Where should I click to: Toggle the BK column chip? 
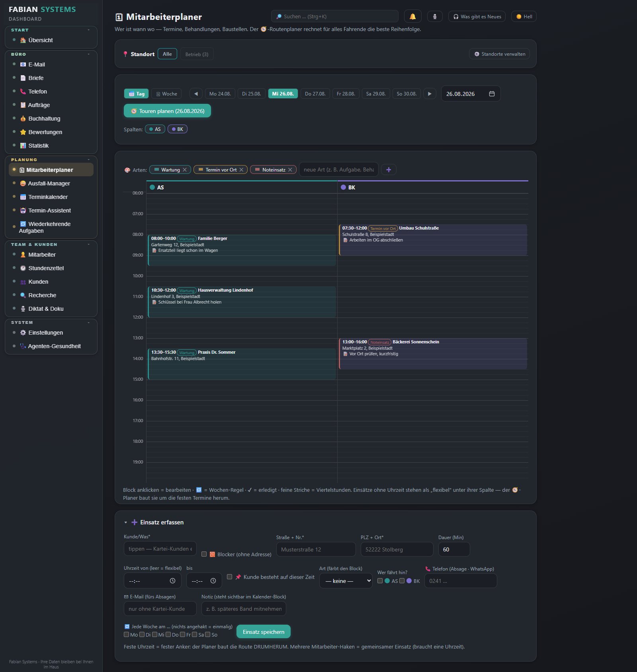(178, 129)
